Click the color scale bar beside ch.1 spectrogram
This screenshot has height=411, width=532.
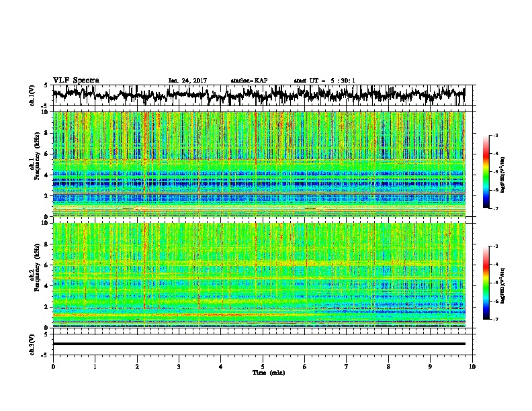tap(486, 172)
